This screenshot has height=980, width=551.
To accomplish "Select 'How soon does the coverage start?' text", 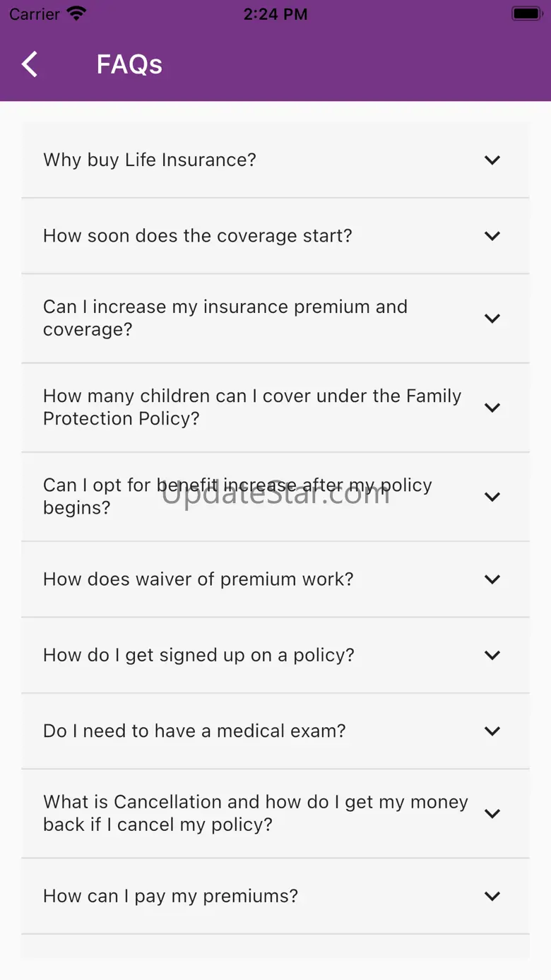I will click(198, 235).
